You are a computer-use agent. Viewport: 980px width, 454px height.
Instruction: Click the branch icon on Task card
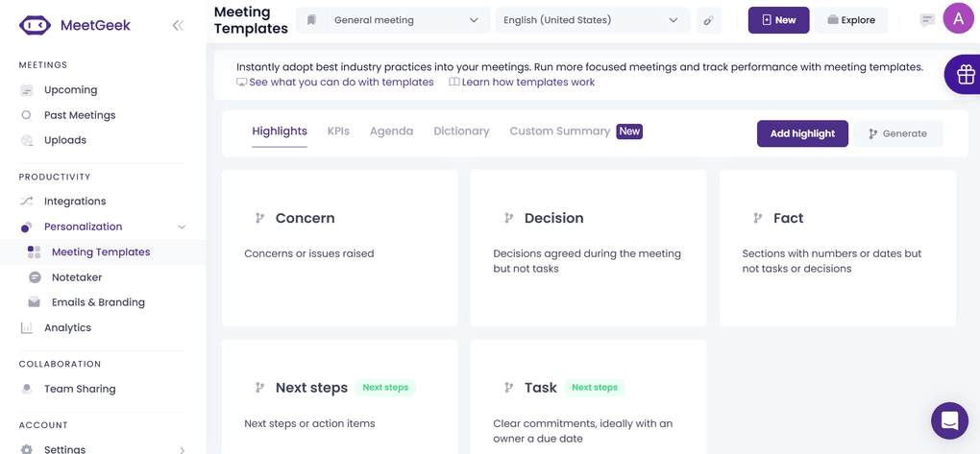[509, 388]
